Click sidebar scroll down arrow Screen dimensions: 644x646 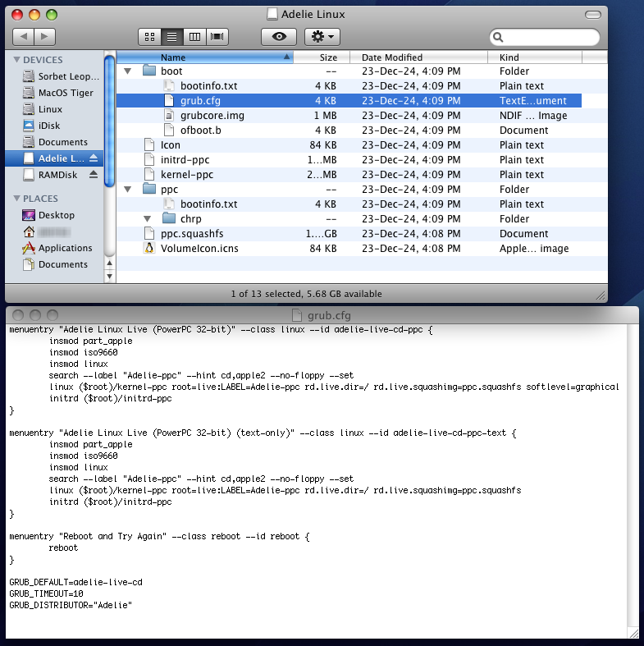point(110,276)
